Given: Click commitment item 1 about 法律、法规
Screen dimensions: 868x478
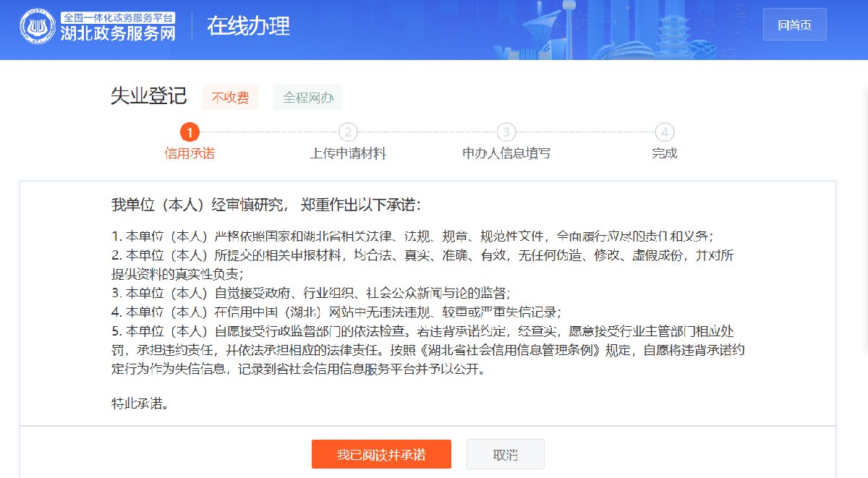Looking at the screenshot, I should pos(413,236).
